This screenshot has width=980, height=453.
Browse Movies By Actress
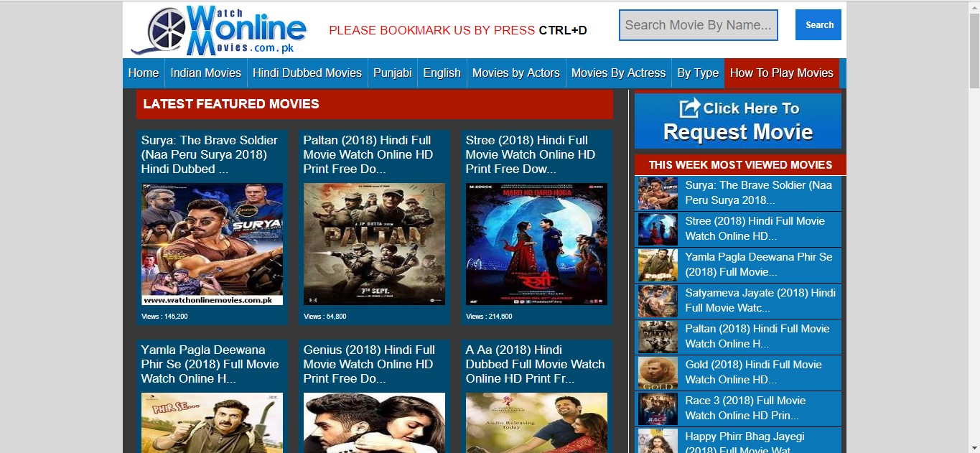point(618,73)
